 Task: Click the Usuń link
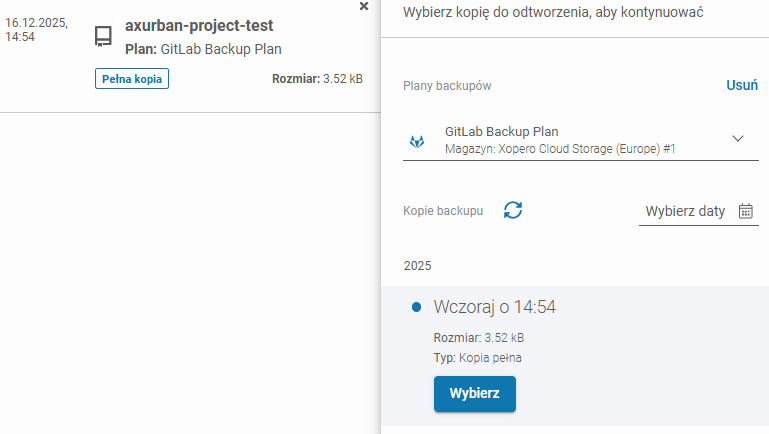[741, 86]
